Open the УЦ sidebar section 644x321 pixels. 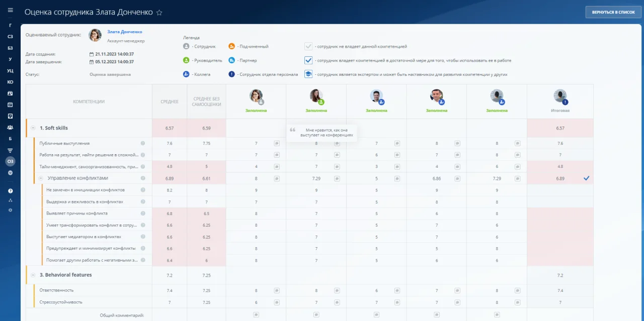click(10, 71)
